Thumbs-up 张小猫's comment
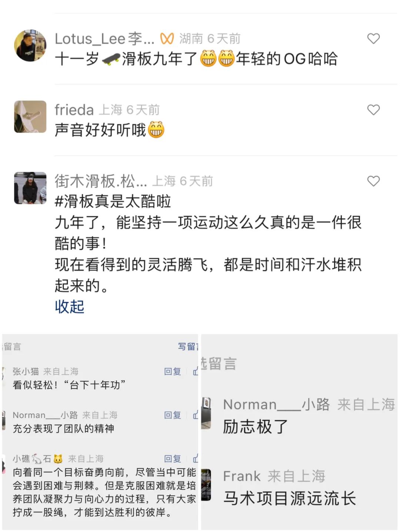 [x=195, y=371]
